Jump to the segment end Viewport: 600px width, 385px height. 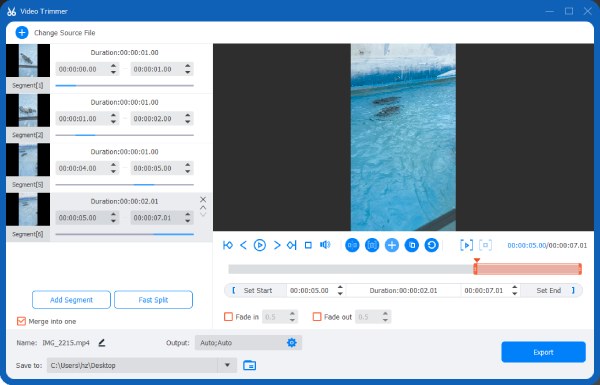pos(292,245)
